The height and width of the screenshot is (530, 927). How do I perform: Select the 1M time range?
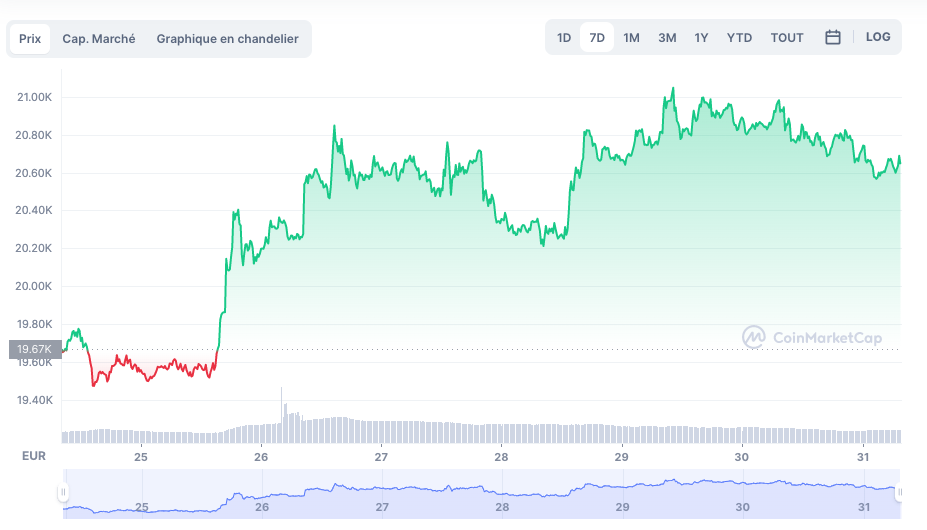631,38
